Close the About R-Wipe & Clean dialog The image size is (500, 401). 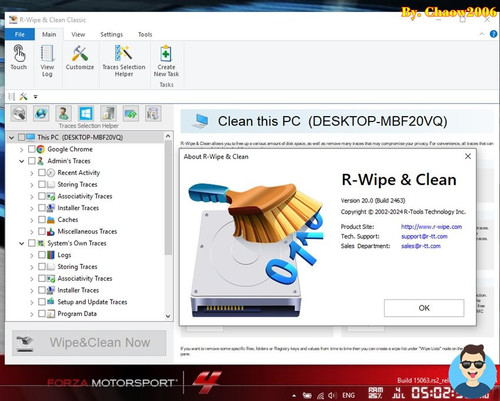(468, 156)
